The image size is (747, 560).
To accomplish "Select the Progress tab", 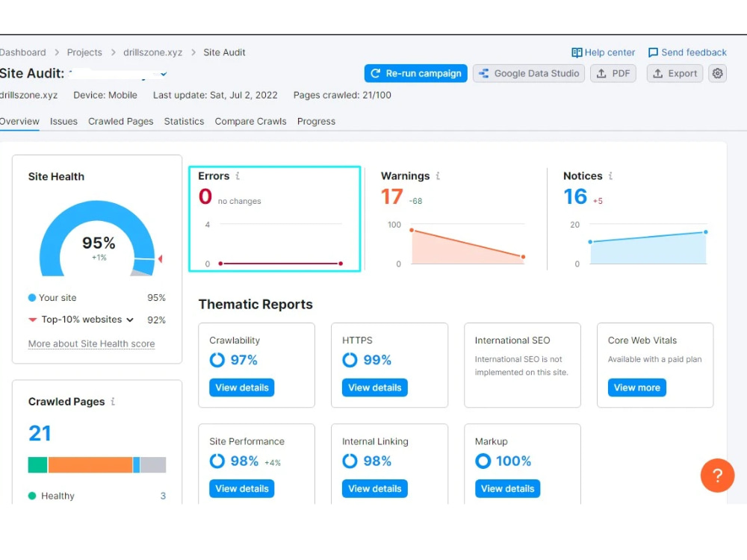I will click(316, 122).
